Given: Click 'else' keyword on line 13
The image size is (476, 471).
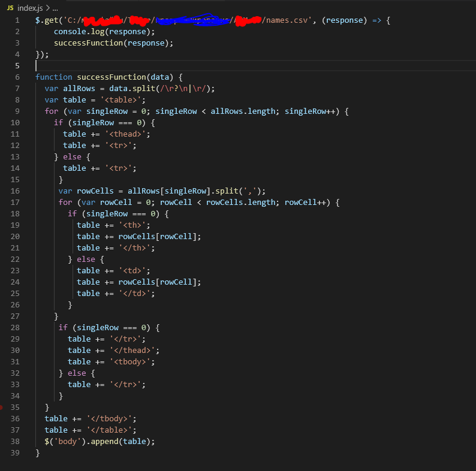Looking at the screenshot, I should [73, 157].
